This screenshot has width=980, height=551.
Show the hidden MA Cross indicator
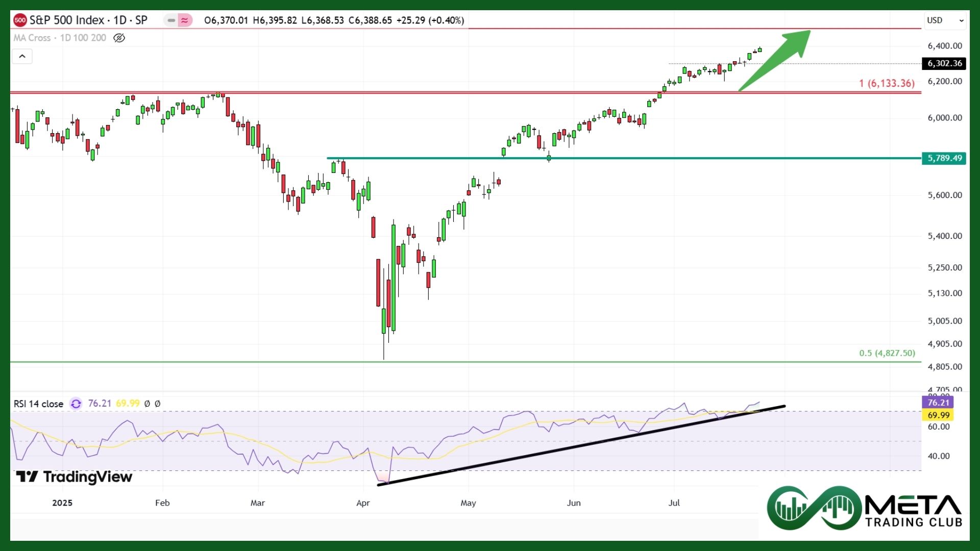(x=119, y=38)
